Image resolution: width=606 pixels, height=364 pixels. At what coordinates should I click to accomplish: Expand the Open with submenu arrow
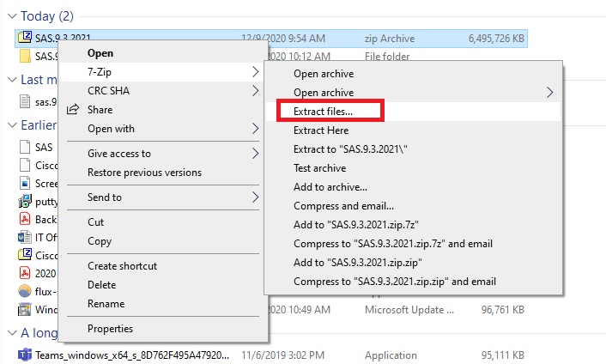pos(255,129)
